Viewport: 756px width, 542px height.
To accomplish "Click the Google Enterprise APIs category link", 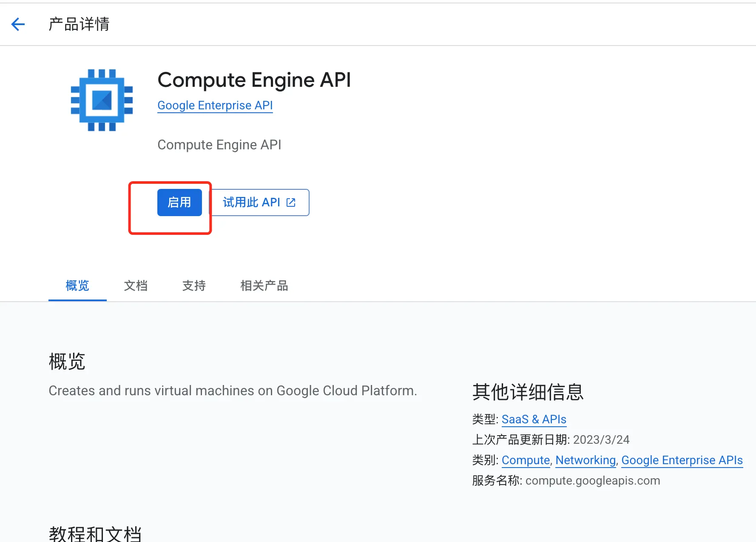I will coord(682,460).
